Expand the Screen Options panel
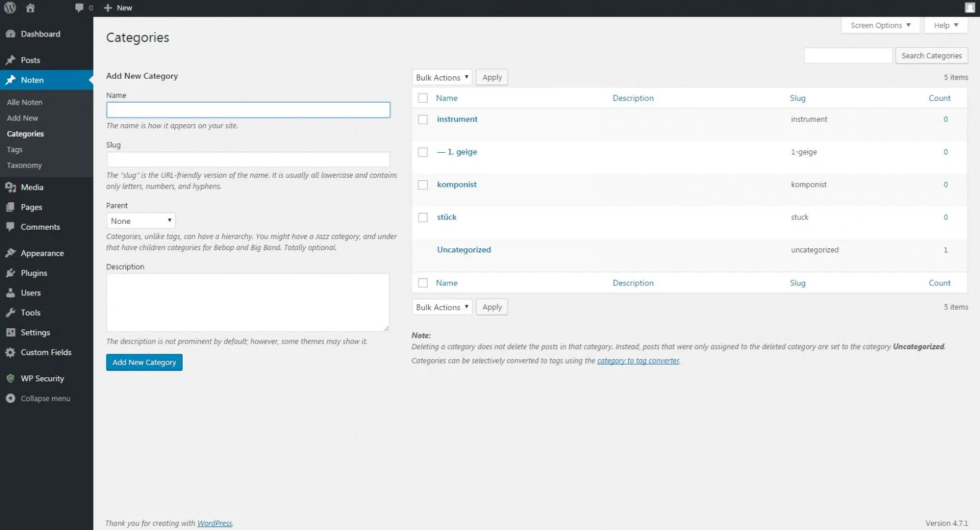The image size is (980, 530). (880, 25)
